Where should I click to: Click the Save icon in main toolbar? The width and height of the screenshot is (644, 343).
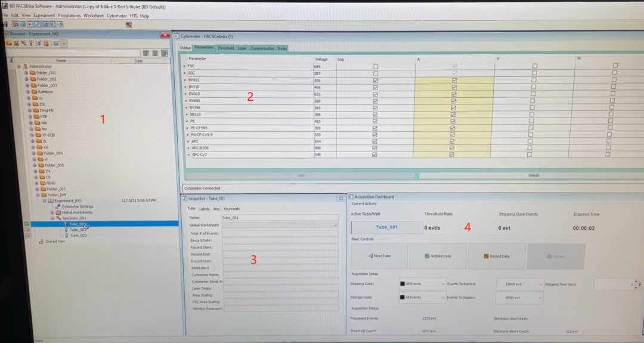pos(5,24)
